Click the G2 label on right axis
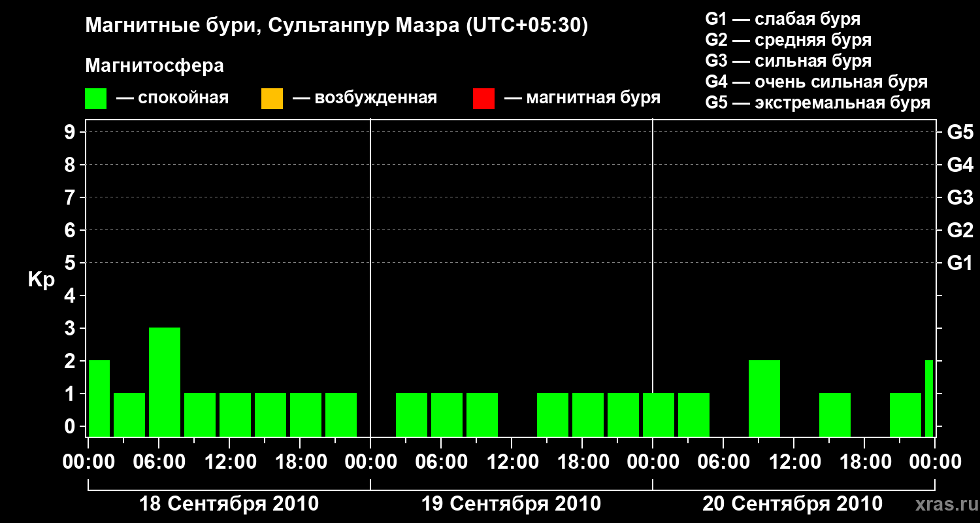The image size is (980, 523). click(960, 231)
